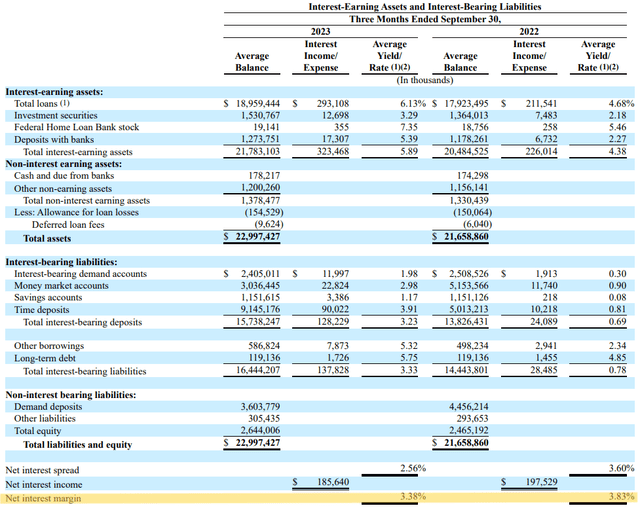The height and width of the screenshot is (508, 640).
Task: Select the 'Total equity' row label
Action: [x=37, y=431]
